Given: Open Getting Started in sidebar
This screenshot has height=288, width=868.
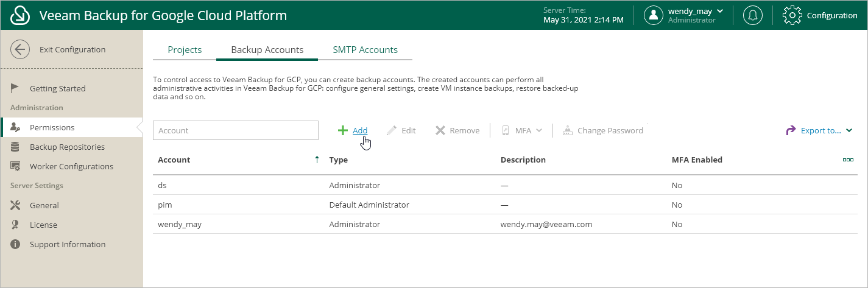Looking at the screenshot, I should 58,88.
